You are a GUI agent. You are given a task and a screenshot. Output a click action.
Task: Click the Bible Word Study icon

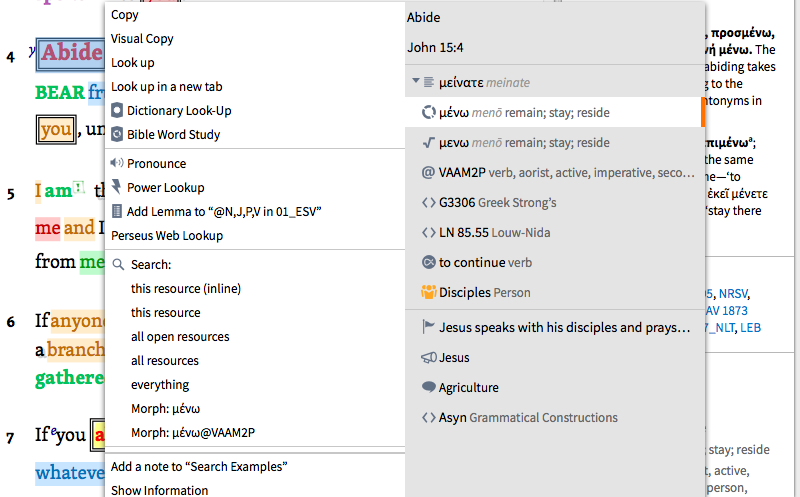[118, 135]
